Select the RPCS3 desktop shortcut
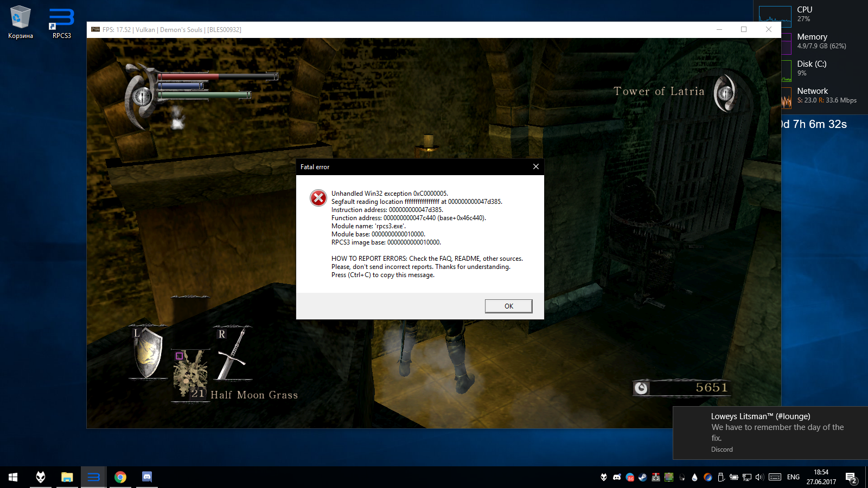868x488 pixels. (x=62, y=22)
